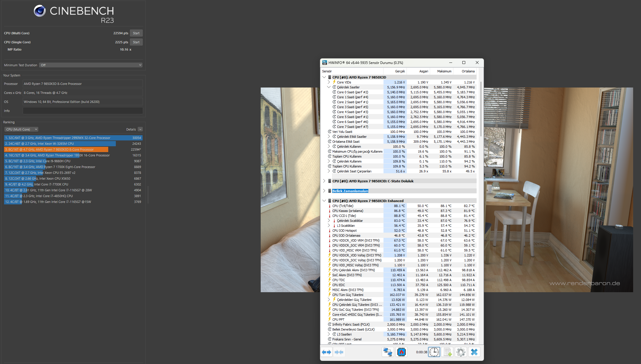641x364 pixels.
Task: Expand the L3 Saatleri node
Action: (x=329, y=334)
